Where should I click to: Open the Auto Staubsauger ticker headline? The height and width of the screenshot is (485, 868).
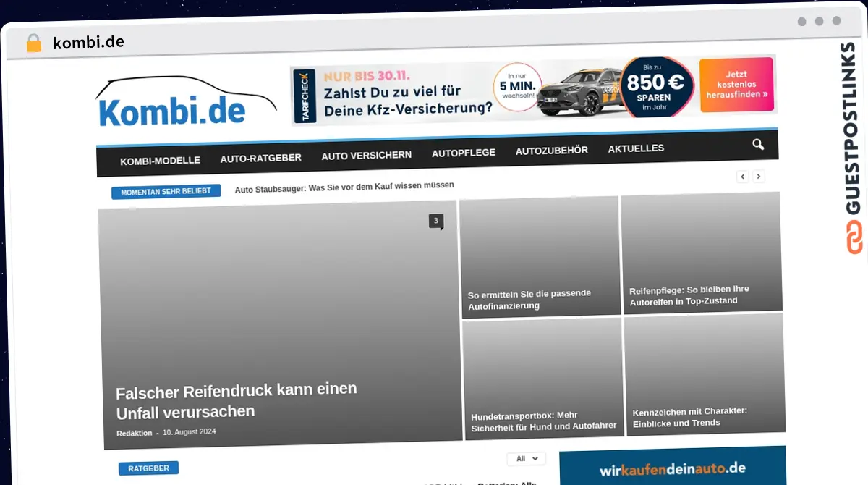[344, 187]
